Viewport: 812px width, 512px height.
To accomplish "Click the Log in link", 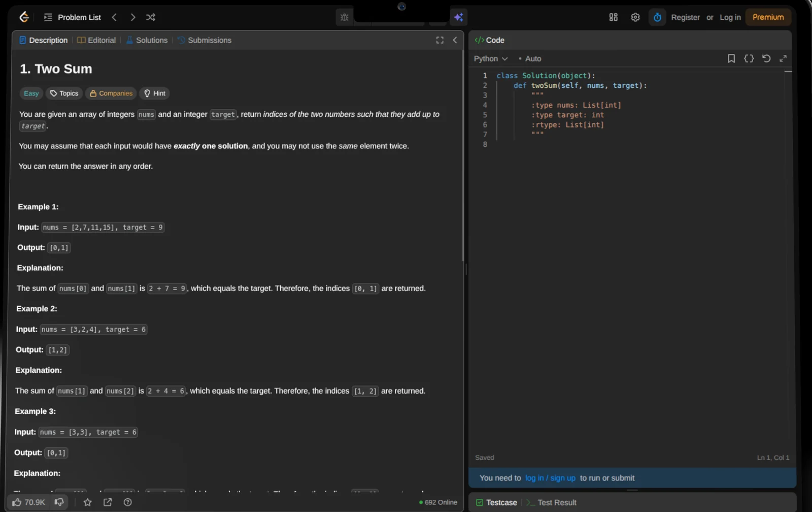I will click(730, 17).
